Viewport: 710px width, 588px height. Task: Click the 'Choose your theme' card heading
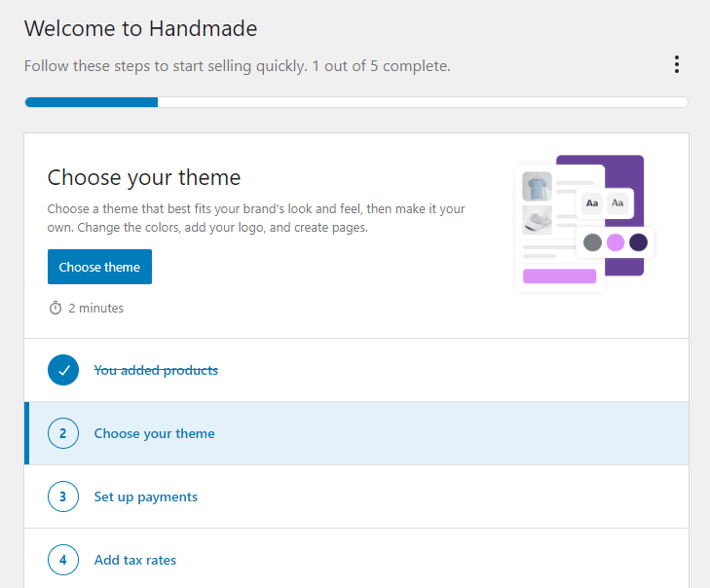[x=144, y=177]
